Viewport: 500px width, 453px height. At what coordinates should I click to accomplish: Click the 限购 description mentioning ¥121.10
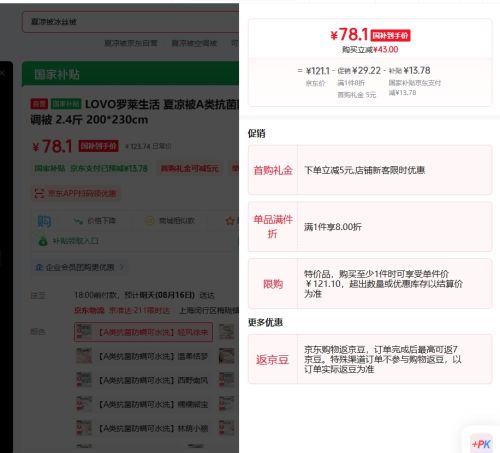click(x=383, y=284)
